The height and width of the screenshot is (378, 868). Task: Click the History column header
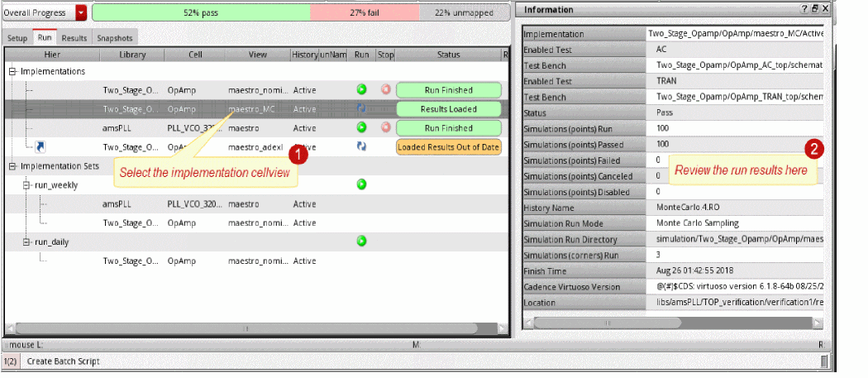304,55
